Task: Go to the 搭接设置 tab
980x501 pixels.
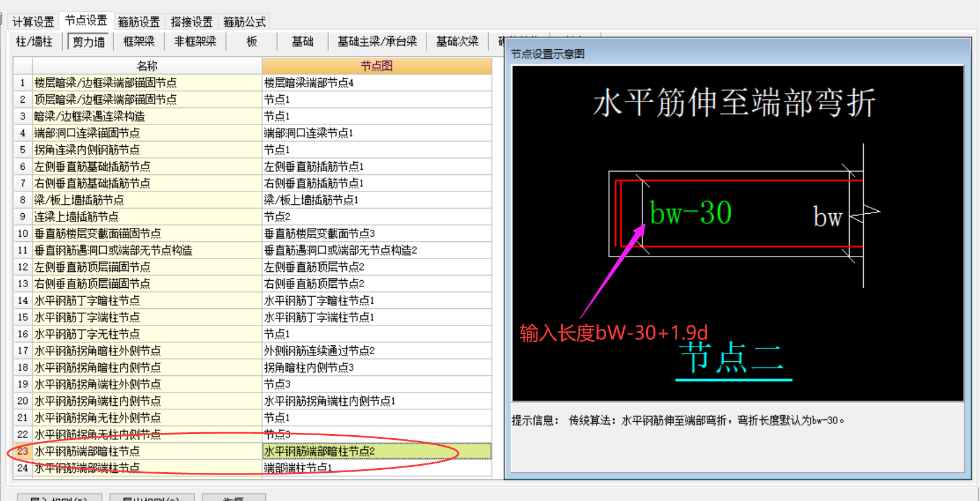Action: 191,22
